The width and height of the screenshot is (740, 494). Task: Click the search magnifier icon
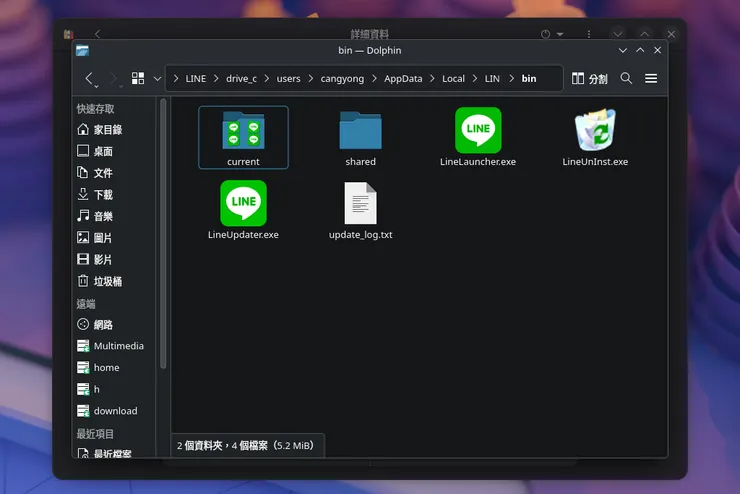click(x=626, y=78)
